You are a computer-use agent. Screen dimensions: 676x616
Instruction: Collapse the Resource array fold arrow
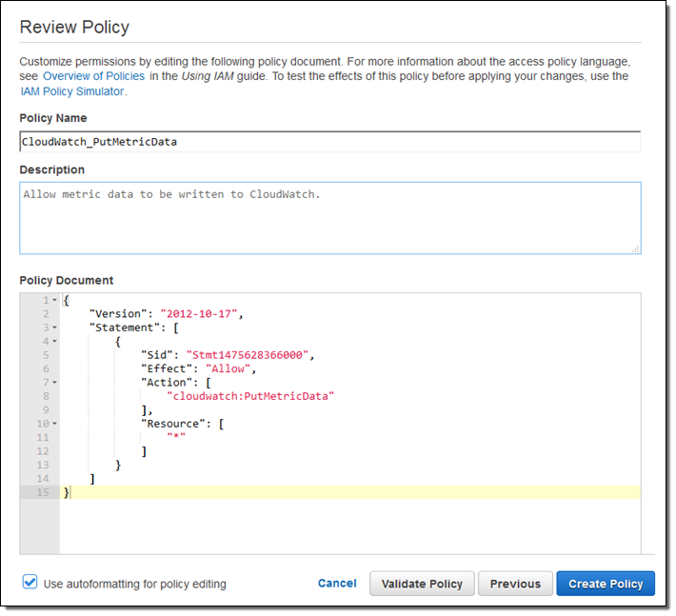[x=54, y=424]
